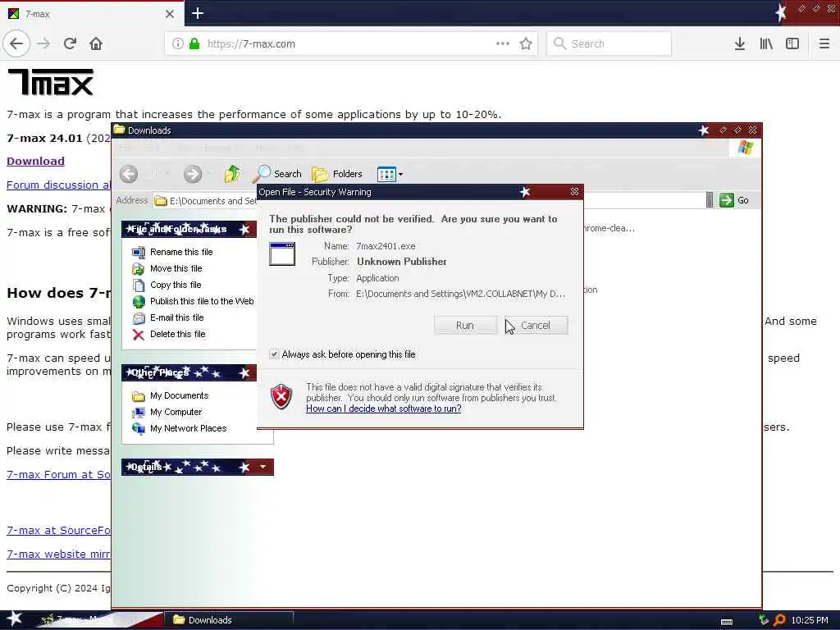Click the Firefox forward arrow button
This screenshot has height=630, width=840.
44,43
